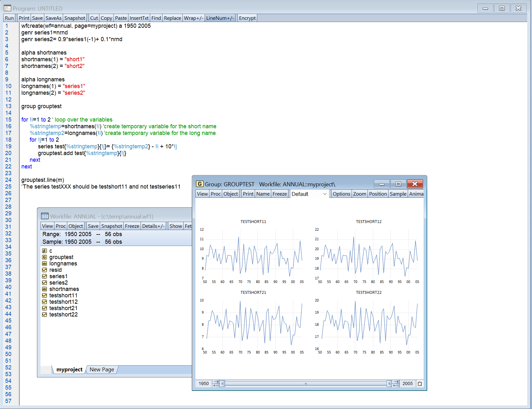Click the Group window 'G' title icon

200,184
